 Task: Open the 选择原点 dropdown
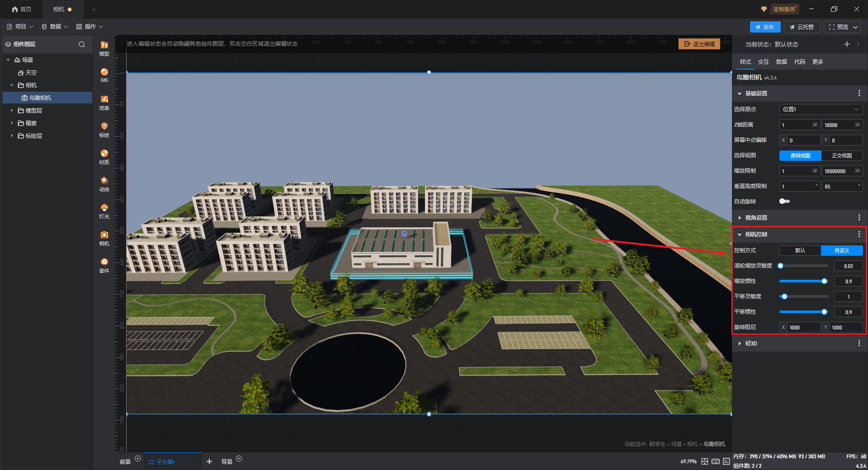pyautogui.click(x=821, y=109)
